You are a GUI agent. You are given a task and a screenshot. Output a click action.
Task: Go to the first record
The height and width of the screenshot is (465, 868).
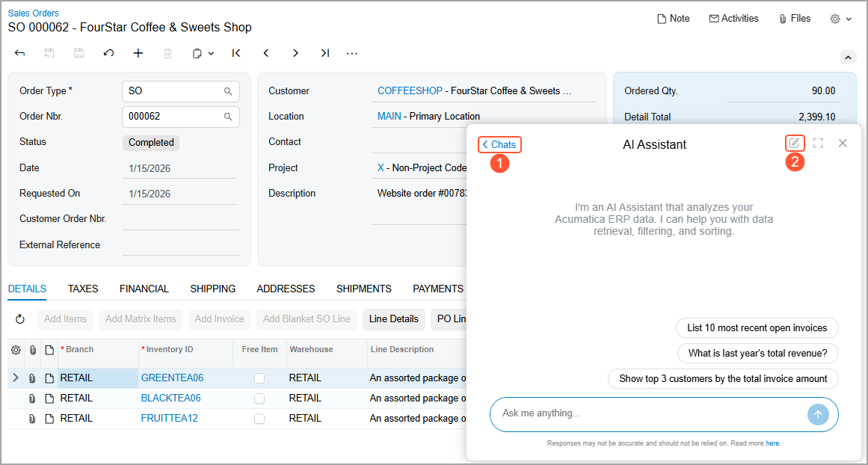[x=236, y=53]
